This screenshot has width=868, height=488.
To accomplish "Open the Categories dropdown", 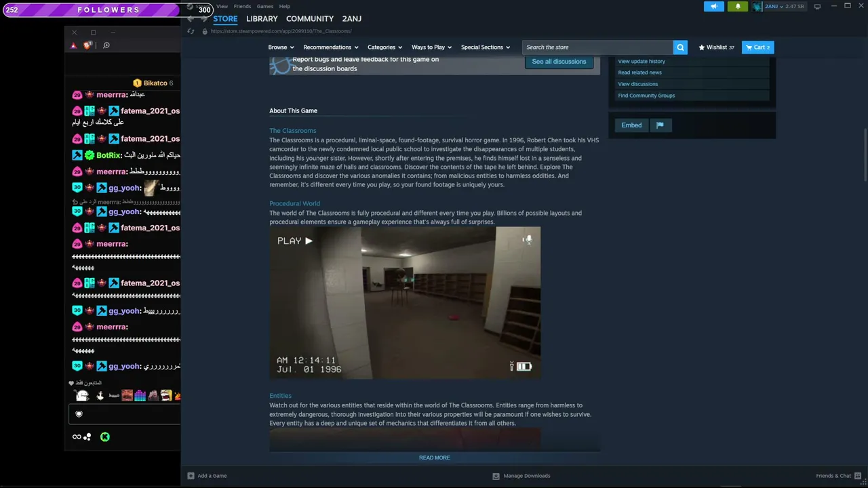I will 384,47.
